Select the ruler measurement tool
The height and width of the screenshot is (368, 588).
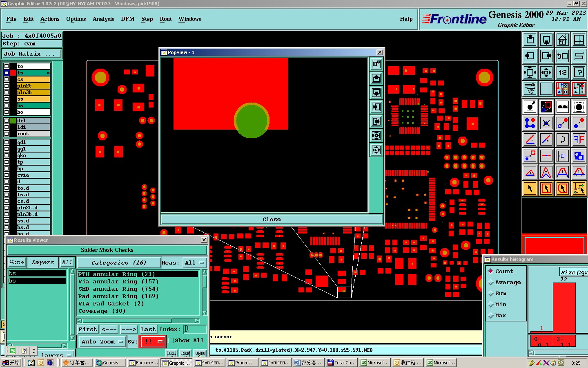pyautogui.click(x=563, y=107)
